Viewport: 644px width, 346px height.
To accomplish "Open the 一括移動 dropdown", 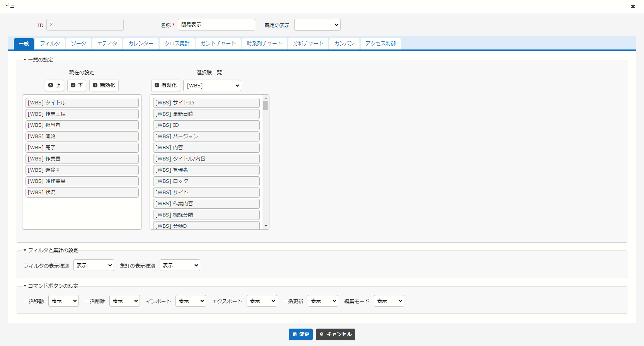I will point(64,301).
